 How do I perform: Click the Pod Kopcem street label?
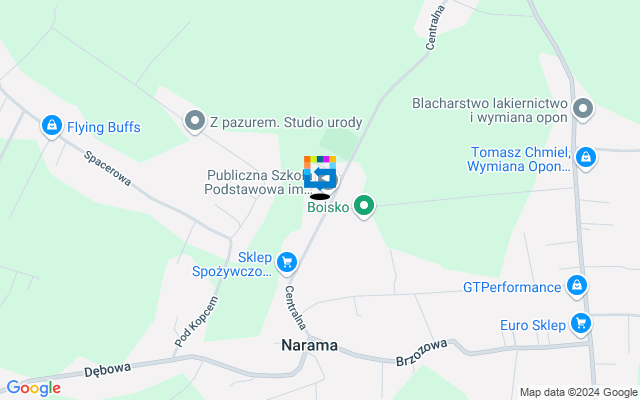point(196,322)
